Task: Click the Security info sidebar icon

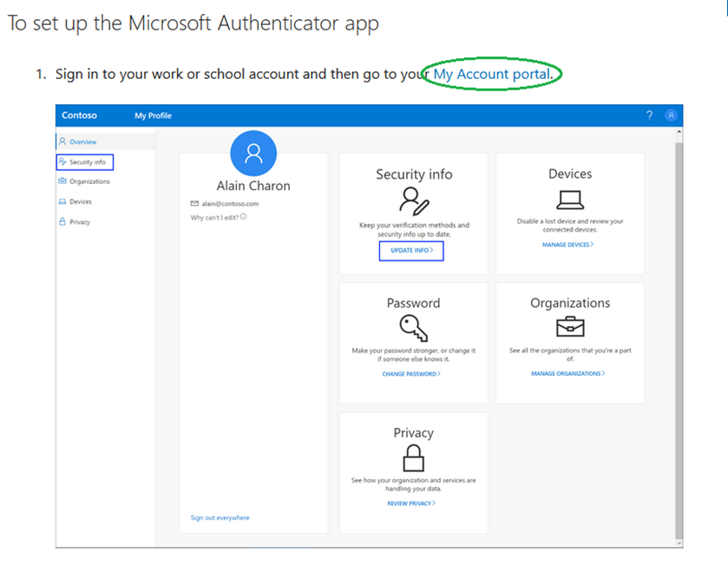Action: click(62, 161)
